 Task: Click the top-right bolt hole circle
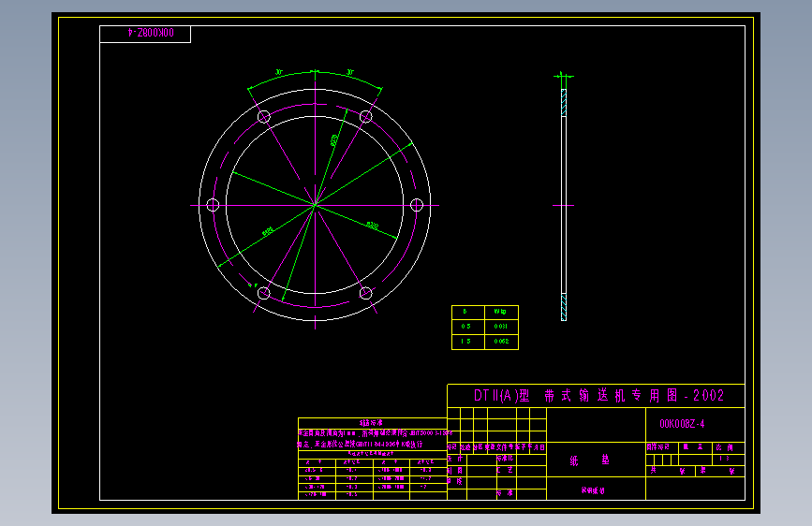[365, 116]
